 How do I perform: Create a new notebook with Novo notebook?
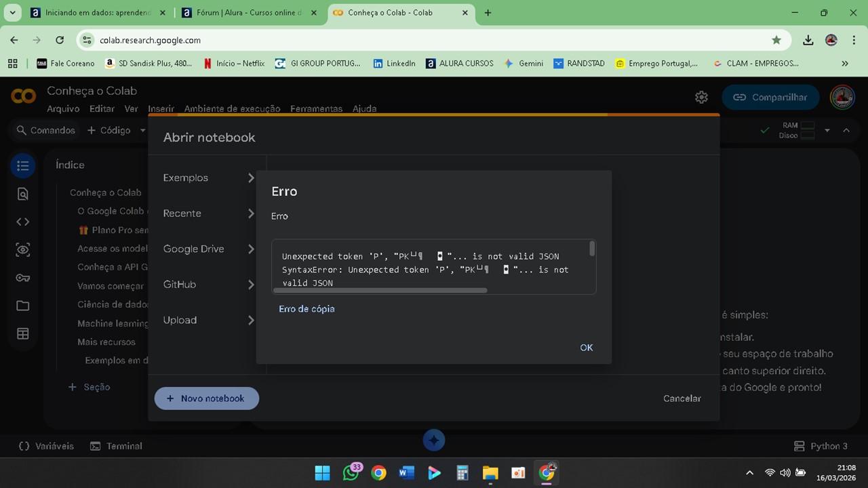207,399
